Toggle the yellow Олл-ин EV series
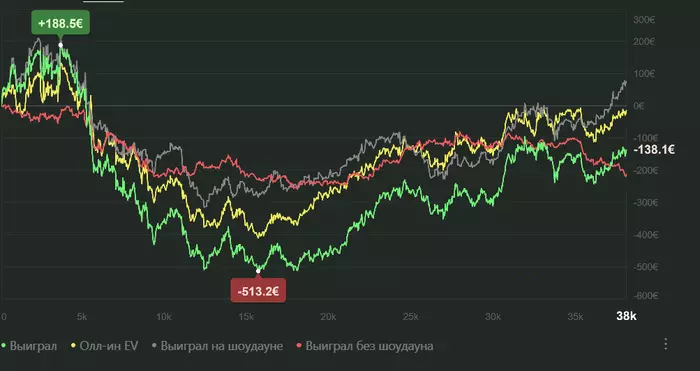Screen dimensions: 700x371 coord(105,346)
